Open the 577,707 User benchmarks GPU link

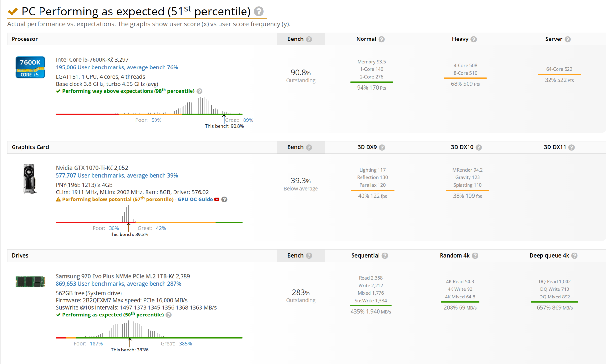tap(117, 176)
